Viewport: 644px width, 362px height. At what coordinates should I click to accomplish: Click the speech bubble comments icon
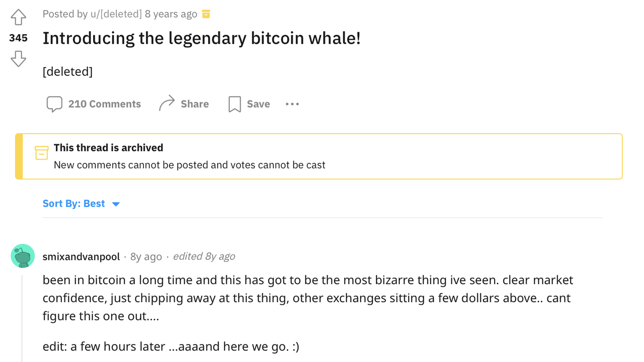[x=54, y=104]
